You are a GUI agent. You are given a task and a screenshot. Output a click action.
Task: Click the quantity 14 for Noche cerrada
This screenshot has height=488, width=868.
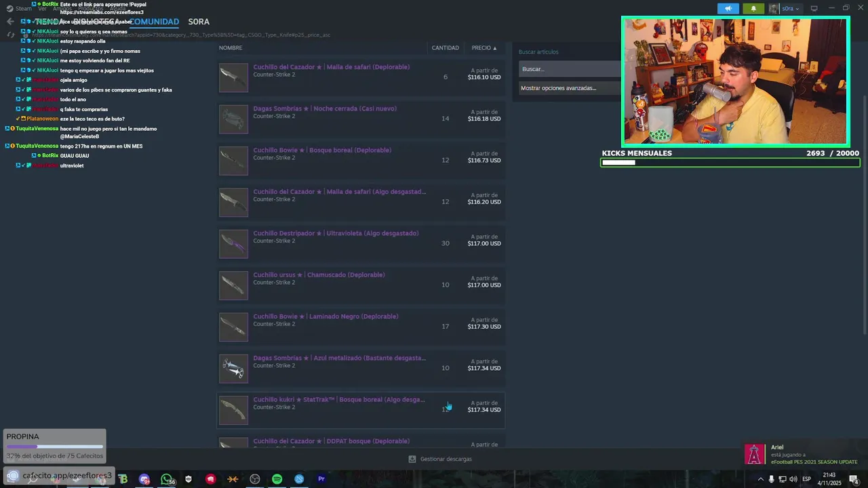(x=446, y=119)
